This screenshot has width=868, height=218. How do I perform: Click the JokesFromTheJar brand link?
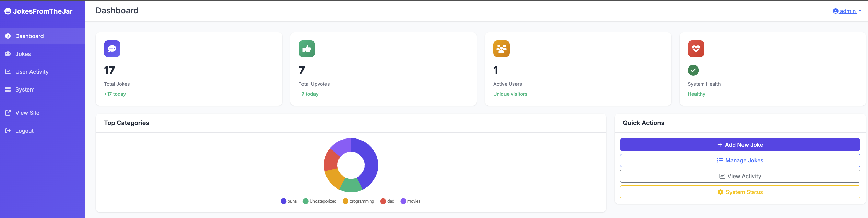coord(38,11)
